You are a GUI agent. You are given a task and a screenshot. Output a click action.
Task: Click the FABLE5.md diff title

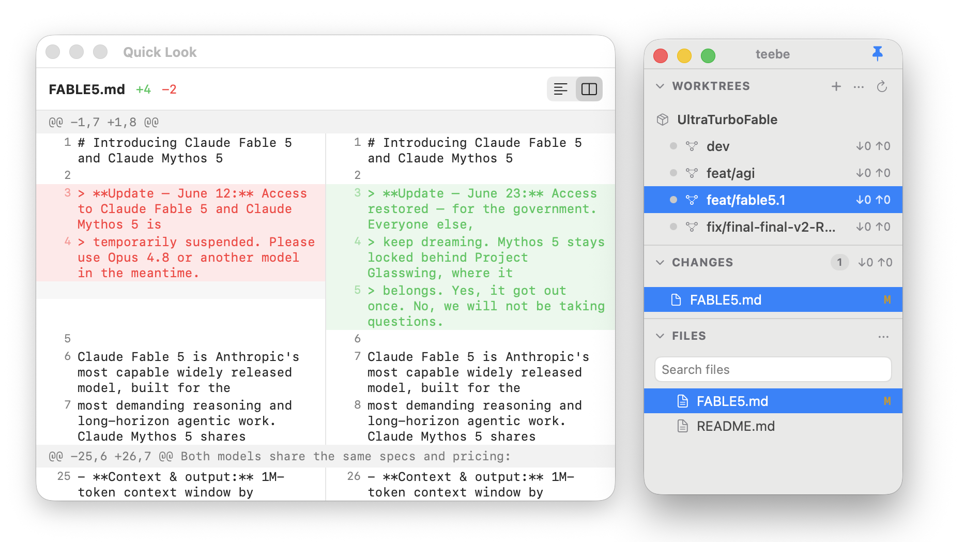[x=87, y=89]
